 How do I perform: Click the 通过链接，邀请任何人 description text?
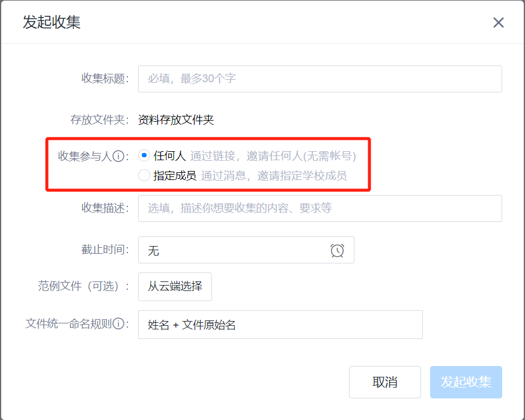[x=273, y=156]
